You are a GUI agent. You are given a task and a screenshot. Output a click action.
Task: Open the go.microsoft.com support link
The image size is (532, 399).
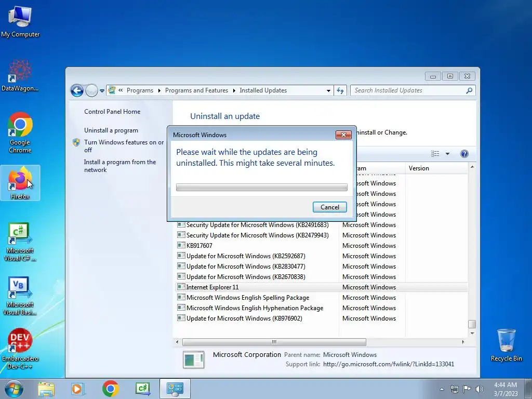pos(389,364)
